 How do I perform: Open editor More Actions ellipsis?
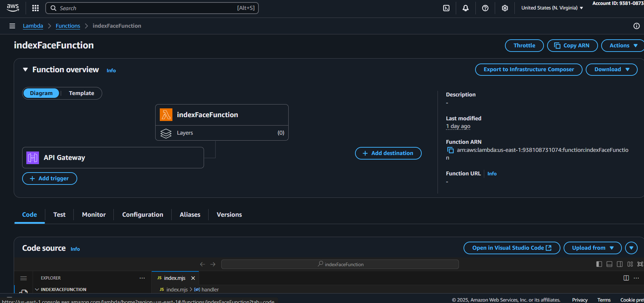point(636,278)
